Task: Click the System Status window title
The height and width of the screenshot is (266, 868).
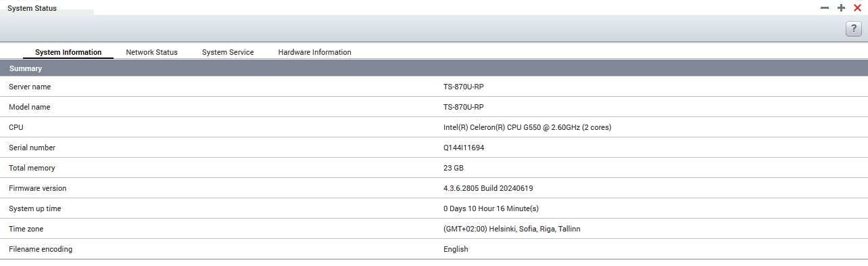Action: tap(32, 8)
